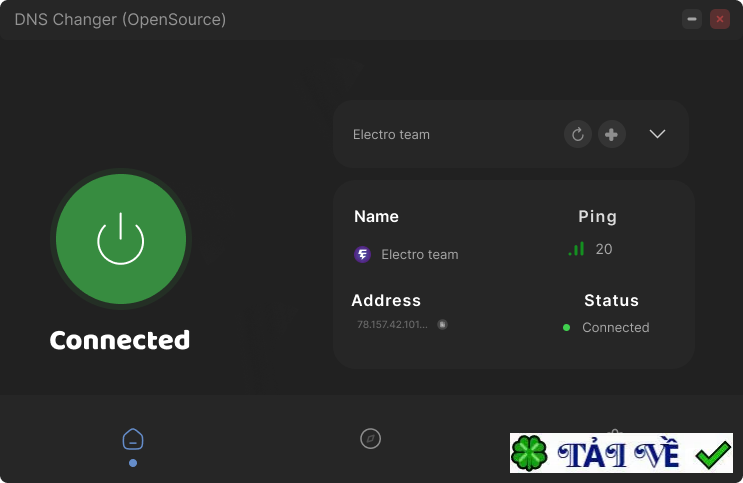This screenshot has width=743, height=483.
Task: Switch to the Explore compass tab
Action: coord(371,438)
